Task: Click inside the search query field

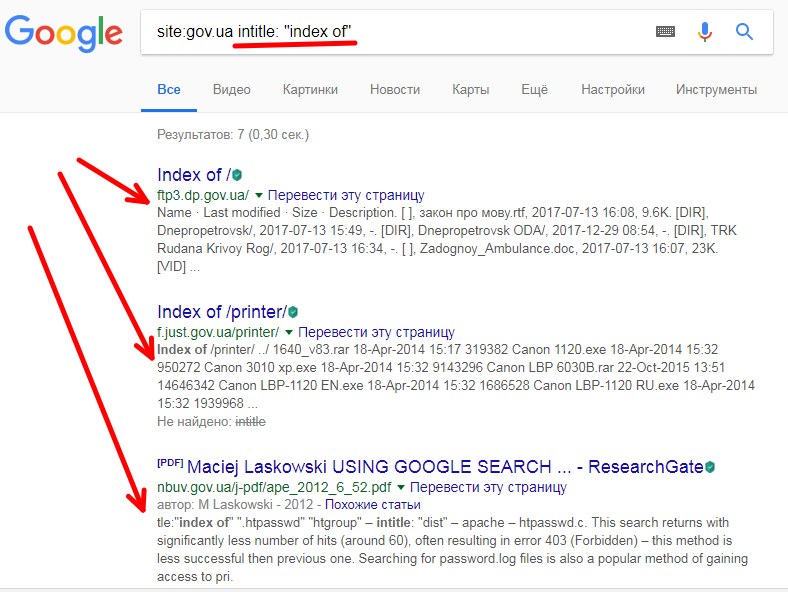Action: pyautogui.click(x=400, y=32)
